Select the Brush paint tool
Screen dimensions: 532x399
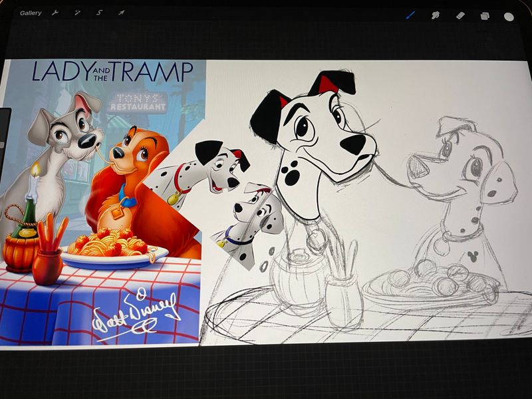pyautogui.click(x=411, y=15)
